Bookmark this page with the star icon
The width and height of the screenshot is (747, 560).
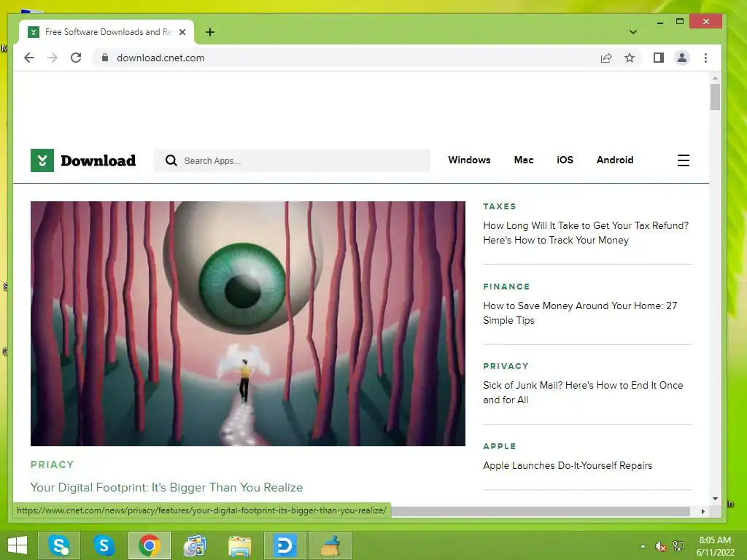pyautogui.click(x=630, y=58)
